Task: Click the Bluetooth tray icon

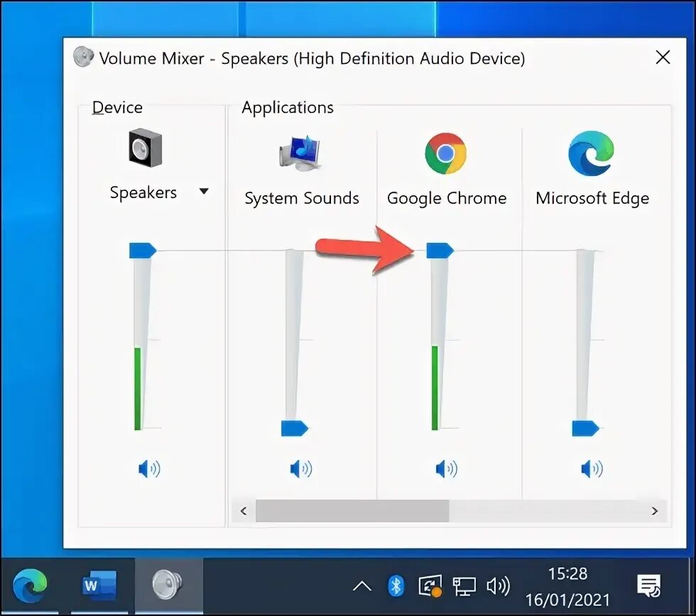Action: pos(396,586)
